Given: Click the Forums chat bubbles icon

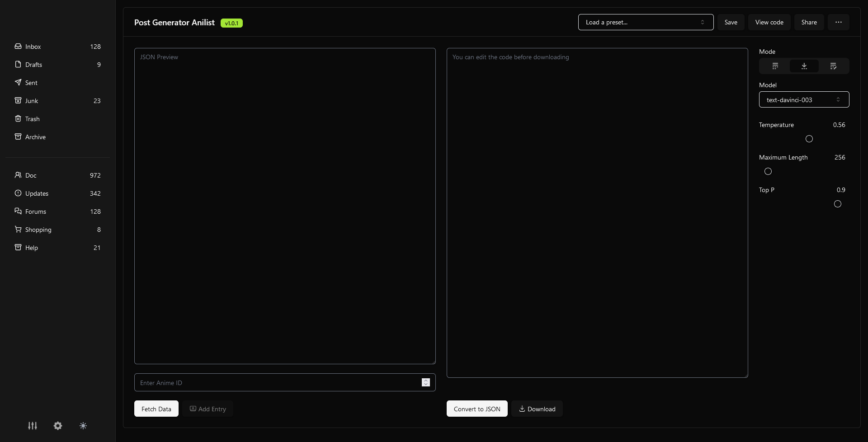Looking at the screenshot, I should click(18, 211).
